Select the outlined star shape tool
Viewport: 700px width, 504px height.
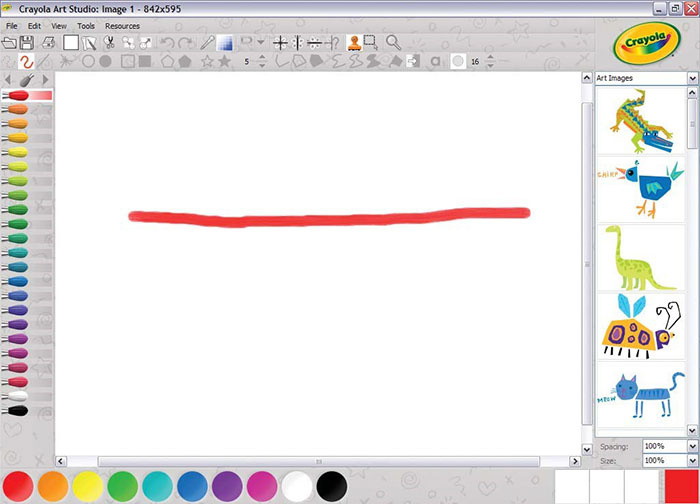[x=207, y=61]
